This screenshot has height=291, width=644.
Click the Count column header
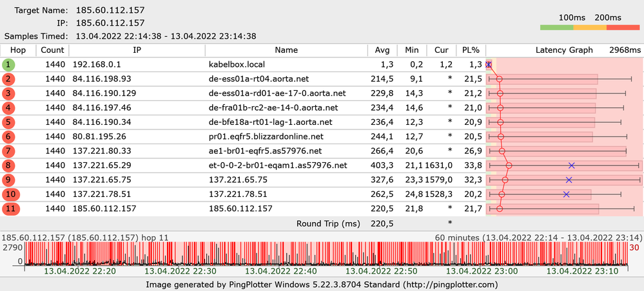pos(53,50)
